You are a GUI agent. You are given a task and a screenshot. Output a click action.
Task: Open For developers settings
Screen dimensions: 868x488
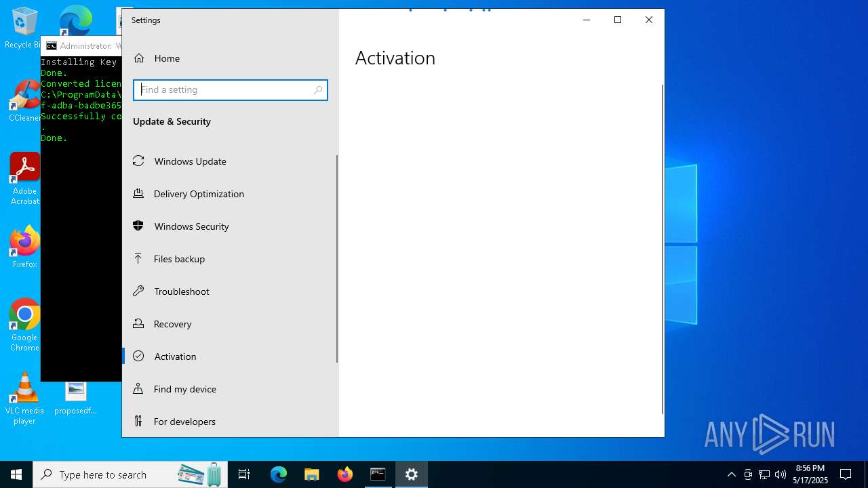coord(229,422)
